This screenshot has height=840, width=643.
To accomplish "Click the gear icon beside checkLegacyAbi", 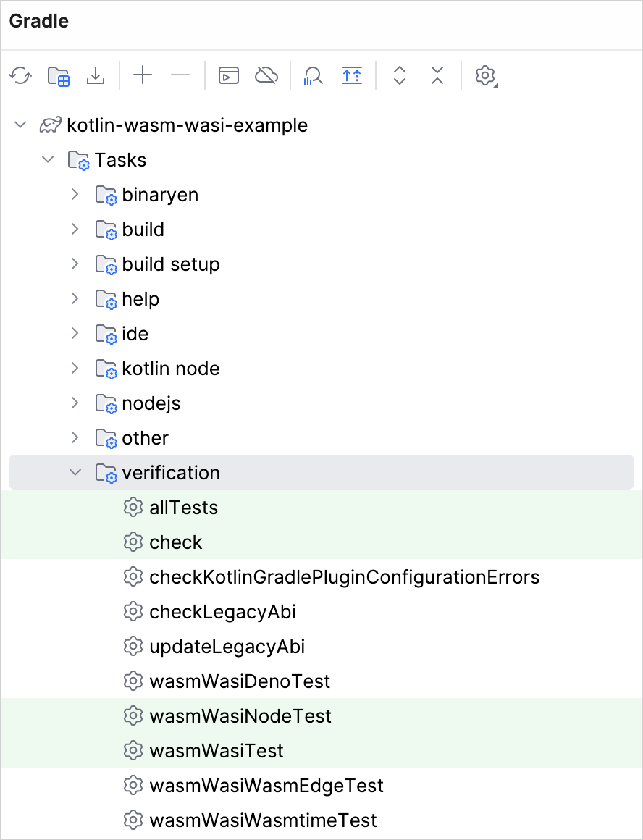I will (x=133, y=612).
